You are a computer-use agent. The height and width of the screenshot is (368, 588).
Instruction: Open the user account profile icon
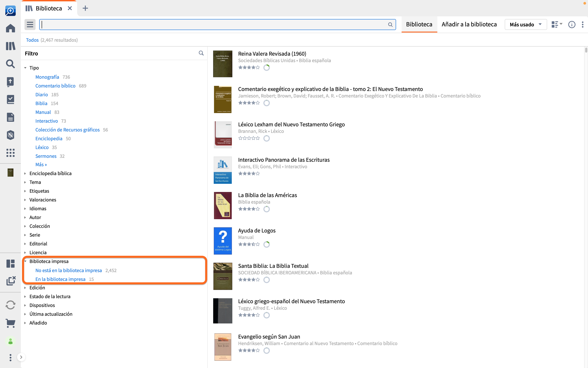tap(10, 341)
